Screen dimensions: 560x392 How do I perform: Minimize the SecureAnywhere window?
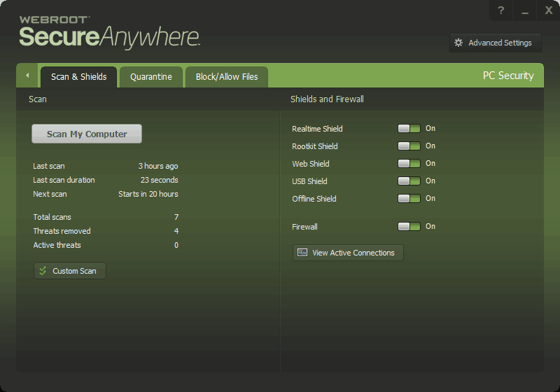tap(524, 10)
